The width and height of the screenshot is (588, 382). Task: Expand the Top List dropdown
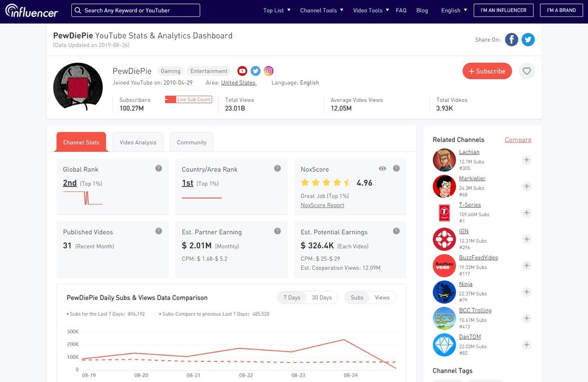pyautogui.click(x=277, y=10)
